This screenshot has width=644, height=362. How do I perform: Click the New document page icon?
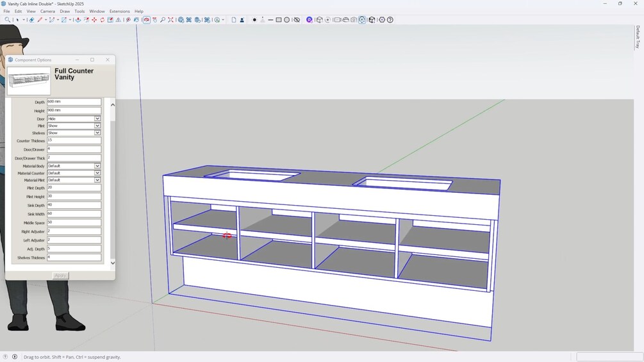click(234, 20)
